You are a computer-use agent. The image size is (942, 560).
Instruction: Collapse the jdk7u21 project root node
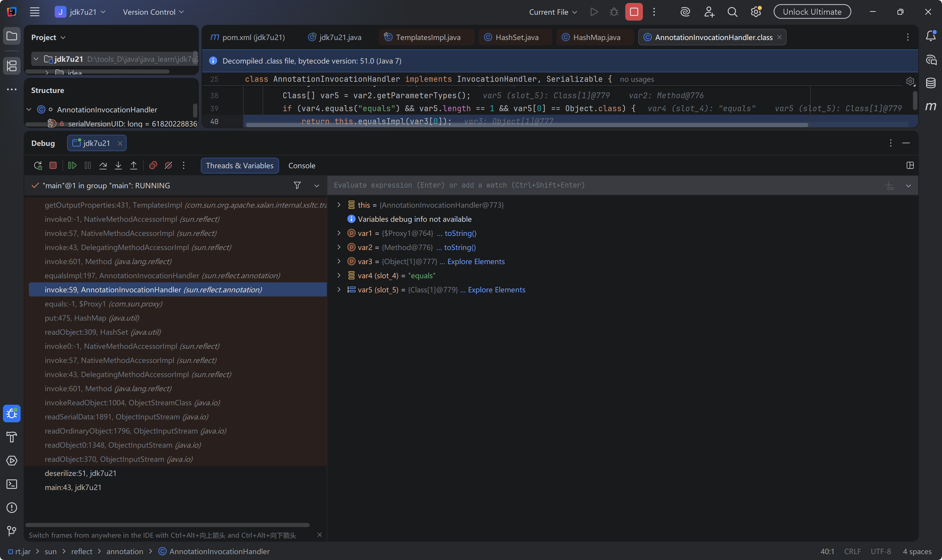tap(36, 59)
